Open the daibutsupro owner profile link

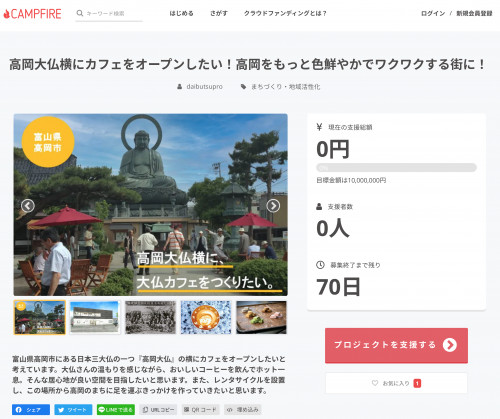204,87
